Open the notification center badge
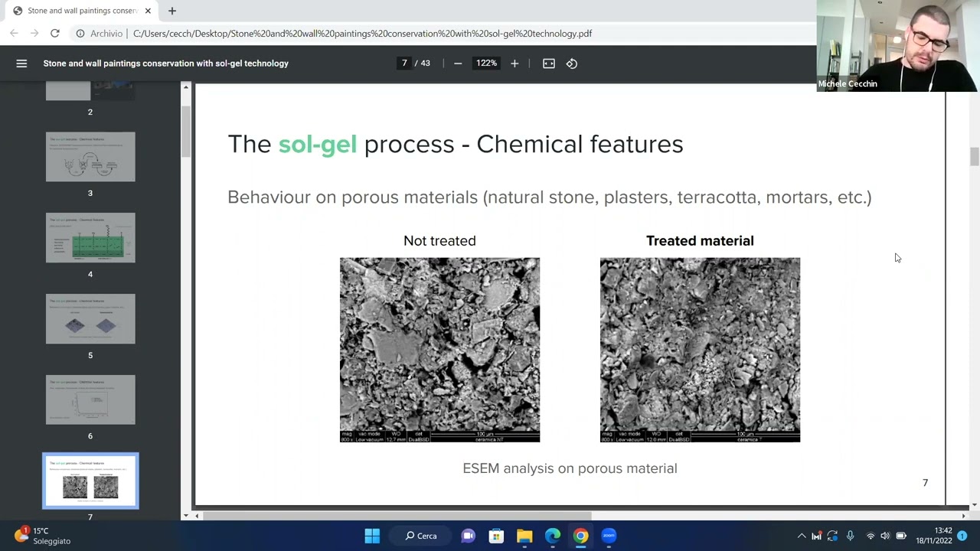The image size is (980, 551). (962, 536)
